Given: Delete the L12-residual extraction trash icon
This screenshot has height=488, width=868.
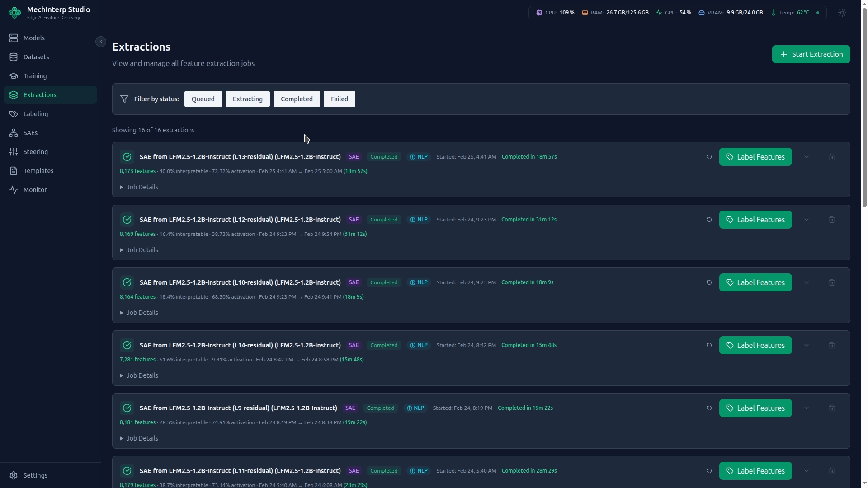Looking at the screenshot, I should click(832, 220).
